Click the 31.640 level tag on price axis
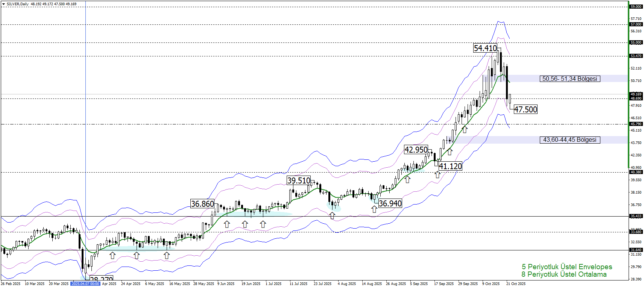Image resolution: width=644 pixels, height=288 pixels. point(636,250)
